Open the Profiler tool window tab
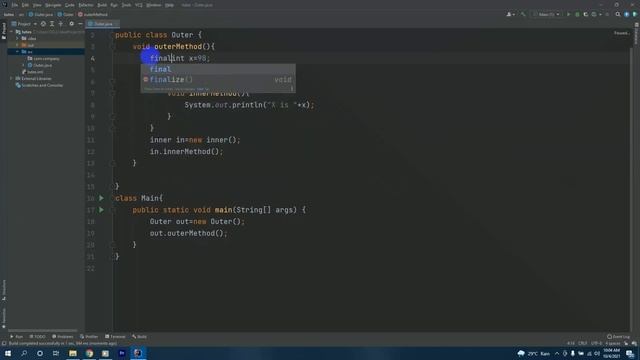This screenshot has width=640, height=360. [x=89, y=337]
